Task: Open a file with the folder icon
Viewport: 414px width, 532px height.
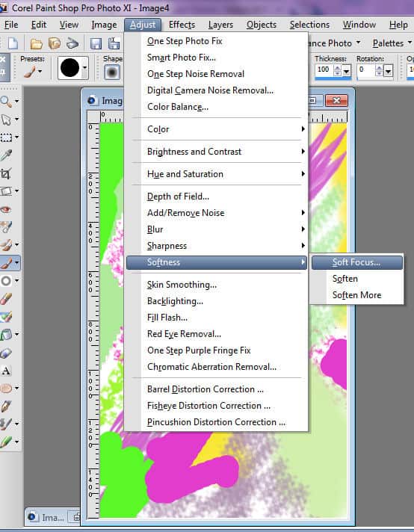Action: [36, 43]
